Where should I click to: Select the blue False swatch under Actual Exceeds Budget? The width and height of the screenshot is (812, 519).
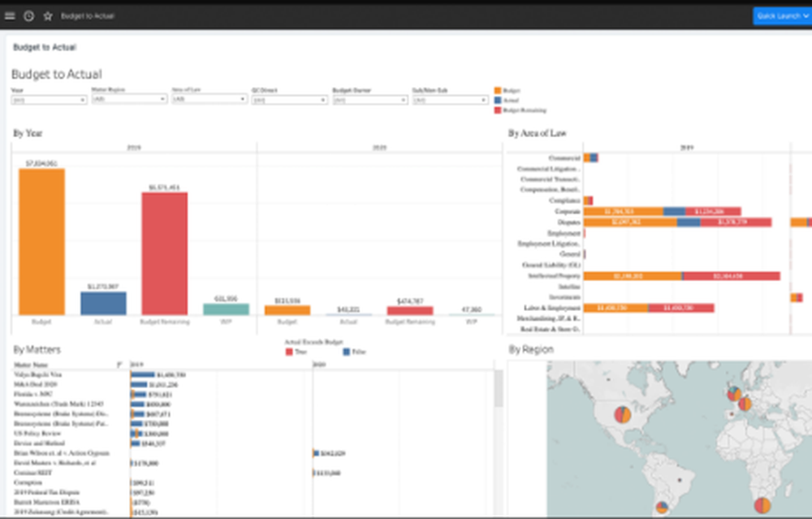346,352
